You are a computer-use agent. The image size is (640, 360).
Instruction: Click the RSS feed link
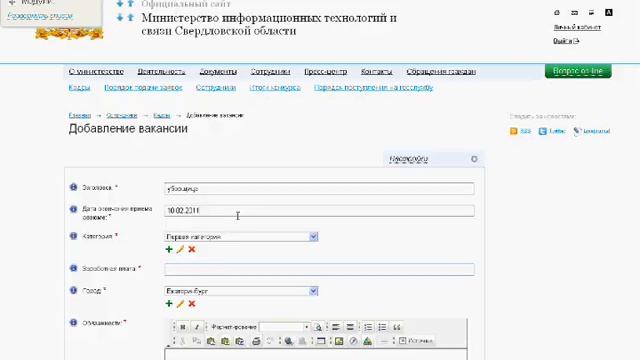click(520, 131)
